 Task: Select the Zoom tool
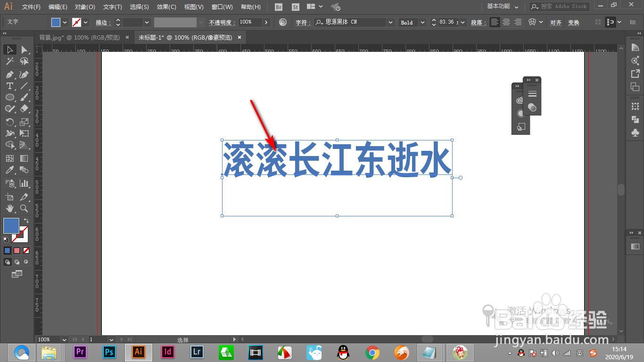pos(24,208)
